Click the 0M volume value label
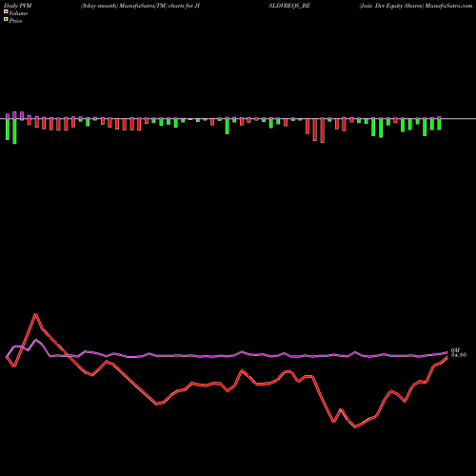The width and height of the screenshot is (476, 476). [x=455, y=350]
